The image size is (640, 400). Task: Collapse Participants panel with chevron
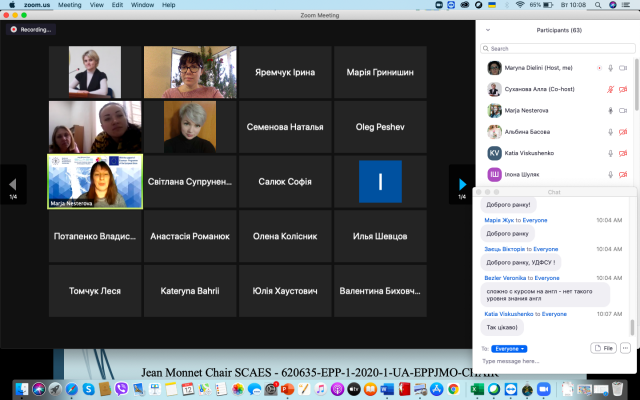pos(488,30)
